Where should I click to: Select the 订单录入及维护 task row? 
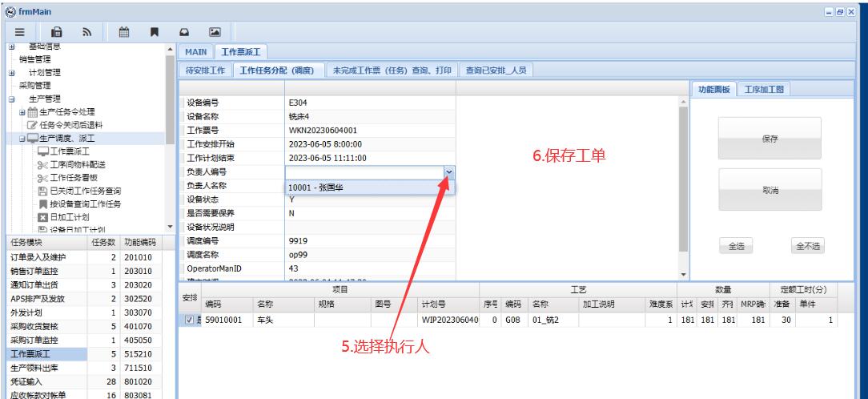coord(85,258)
